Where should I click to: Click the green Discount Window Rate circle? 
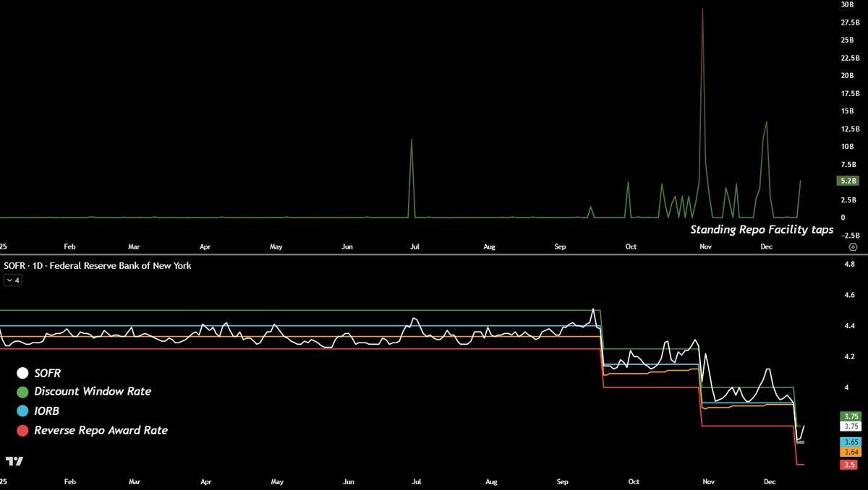click(22, 392)
